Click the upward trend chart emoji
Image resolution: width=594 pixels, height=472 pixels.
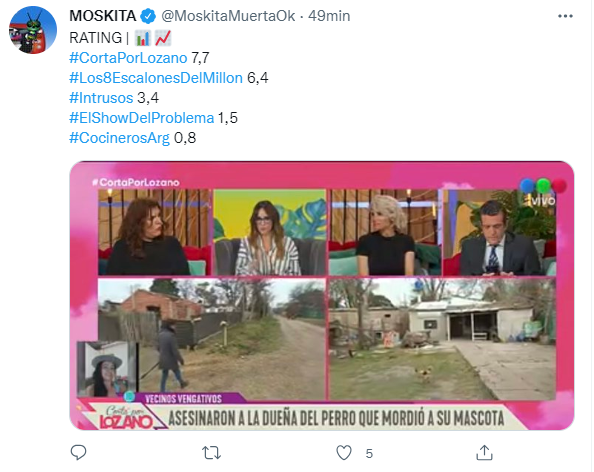163,38
